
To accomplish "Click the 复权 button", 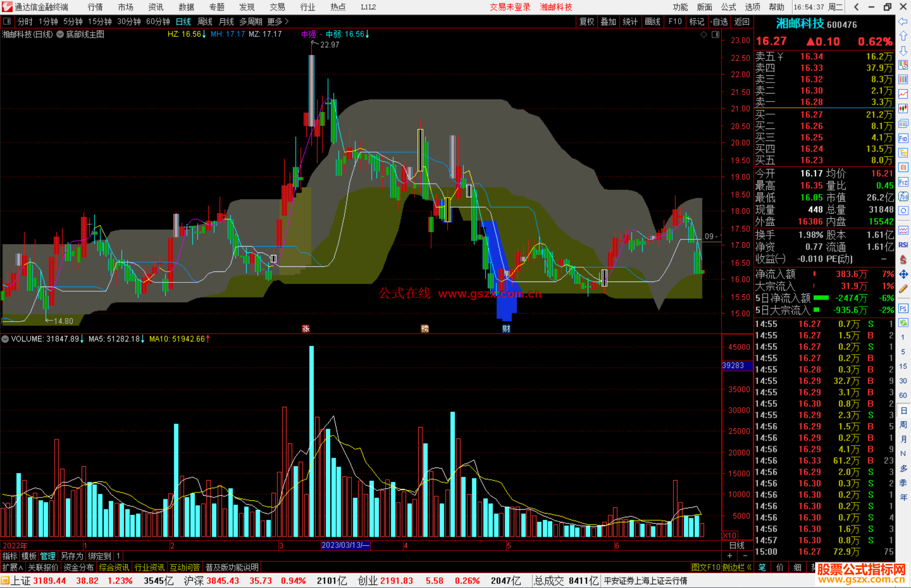I will 587,21.
